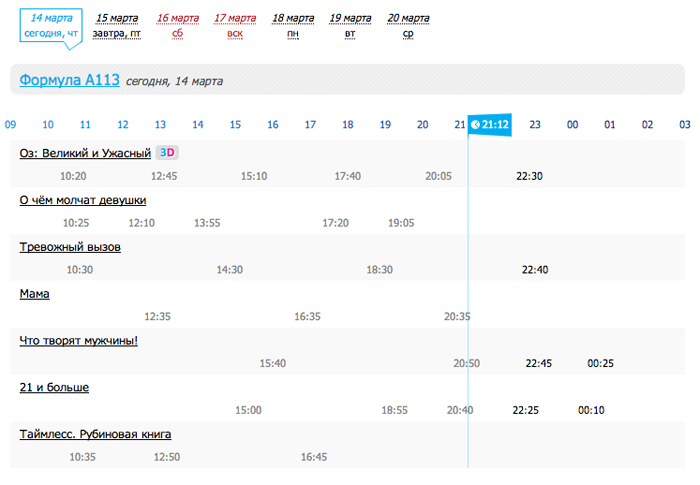700x485 pixels.
Task: Select the 14 марта today tab
Action: [x=50, y=25]
